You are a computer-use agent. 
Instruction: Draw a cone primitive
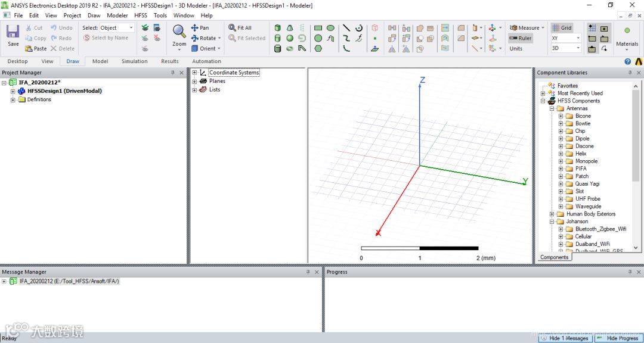click(x=290, y=28)
